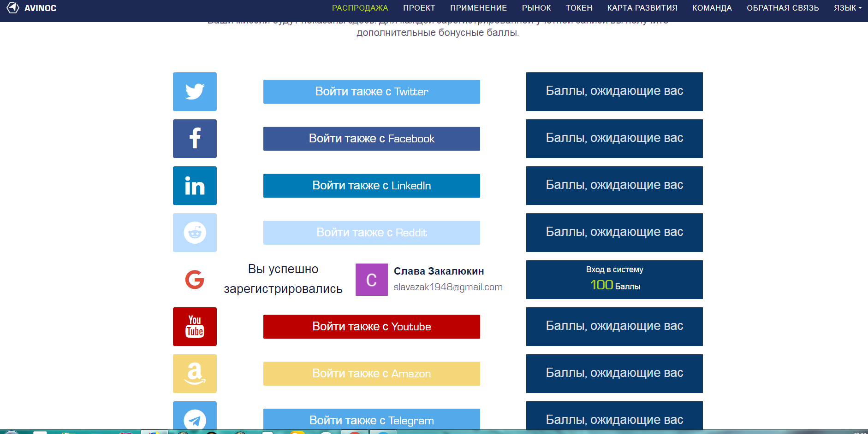Viewport: 868px width, 434px height.
Task: Click the Amazon icon tile
Action: (195, 374)
